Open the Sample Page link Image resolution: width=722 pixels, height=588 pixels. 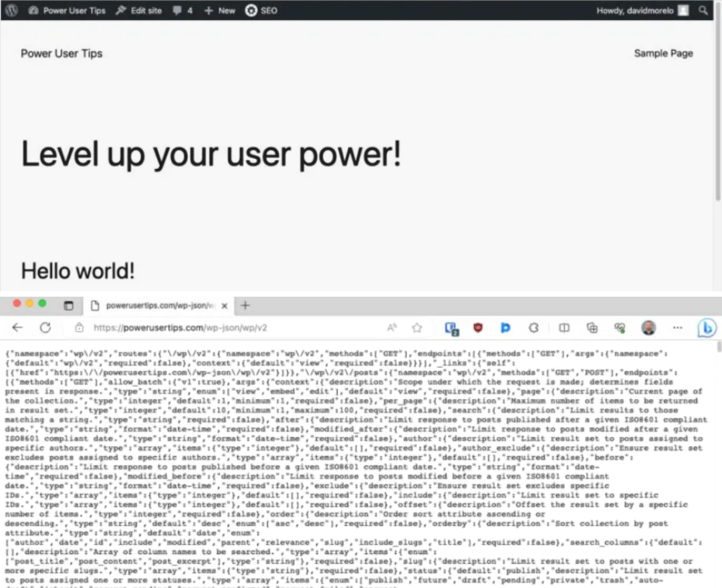[663, 53]
